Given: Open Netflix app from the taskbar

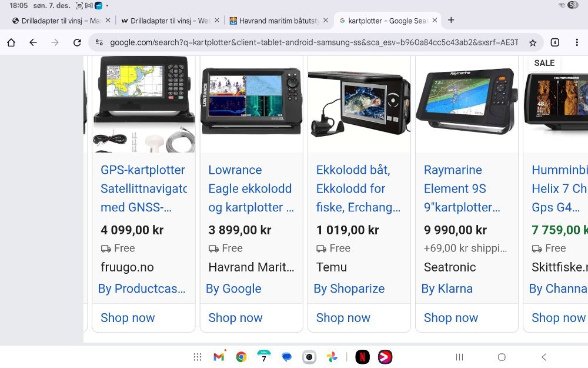Looking at the screenshot, I should [363, 357].
